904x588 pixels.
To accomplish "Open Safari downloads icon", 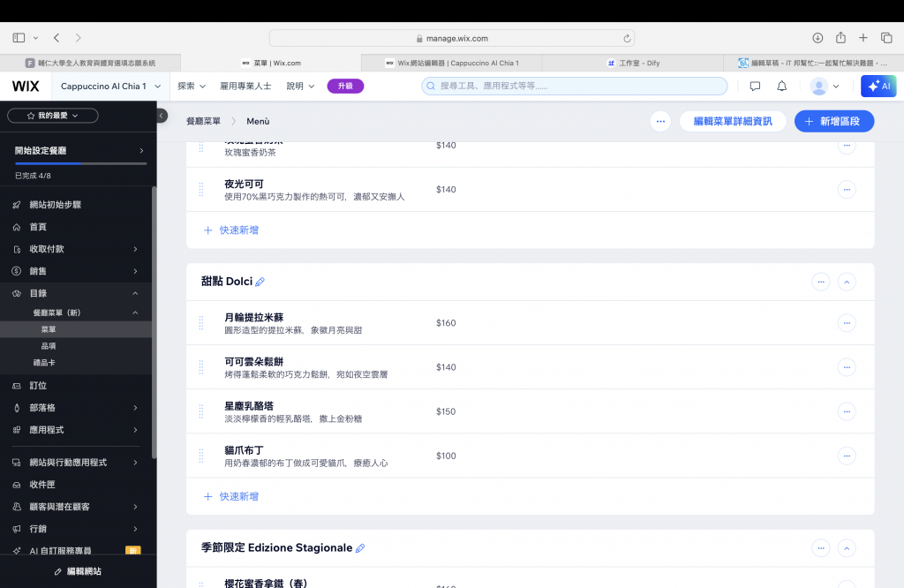I will click(817, 38).
